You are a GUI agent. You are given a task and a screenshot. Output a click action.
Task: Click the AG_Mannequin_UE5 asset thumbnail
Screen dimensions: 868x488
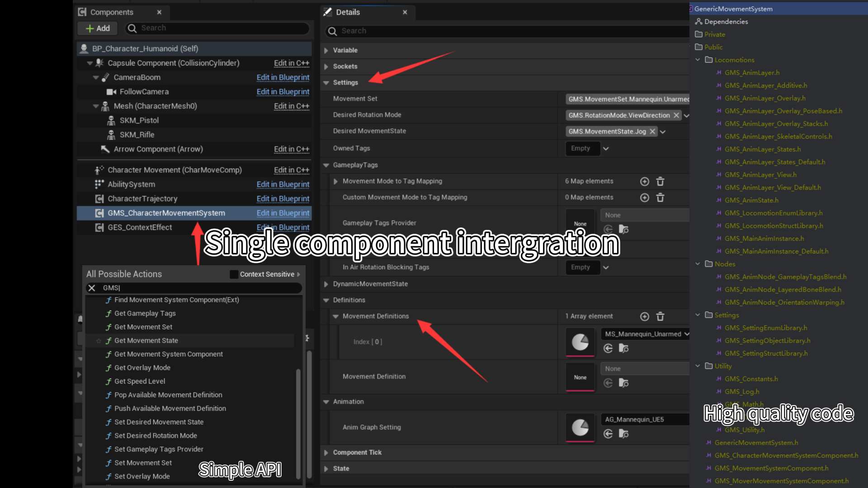580,427
